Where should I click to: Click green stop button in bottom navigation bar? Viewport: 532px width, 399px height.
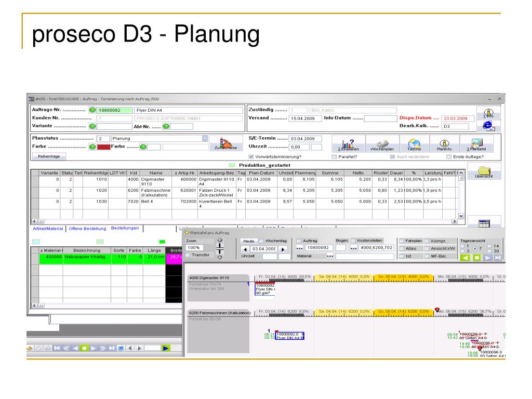tap(85, 348)
